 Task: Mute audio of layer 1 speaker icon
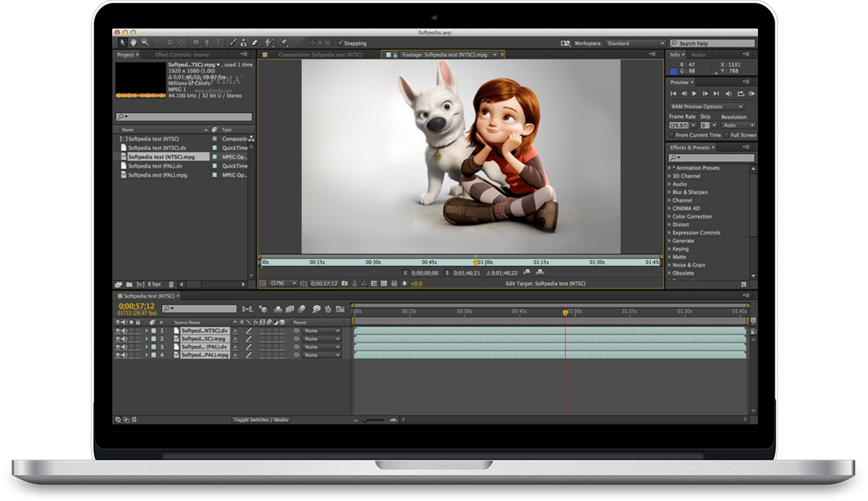[x=124, y=331]
